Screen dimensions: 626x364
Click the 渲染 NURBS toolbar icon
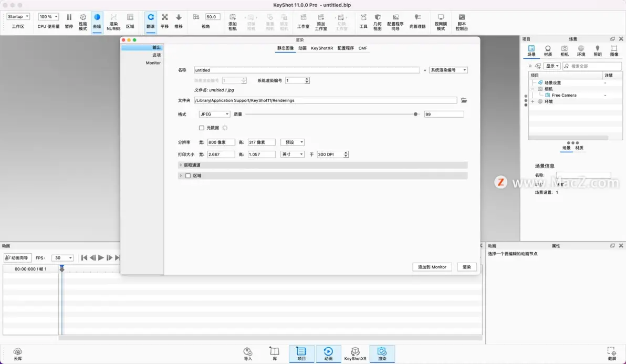[x=113, y=22]
